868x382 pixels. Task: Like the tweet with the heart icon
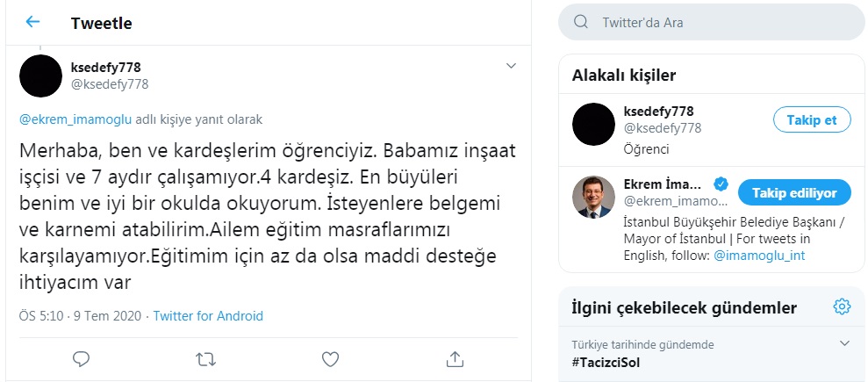coord(330,358)
